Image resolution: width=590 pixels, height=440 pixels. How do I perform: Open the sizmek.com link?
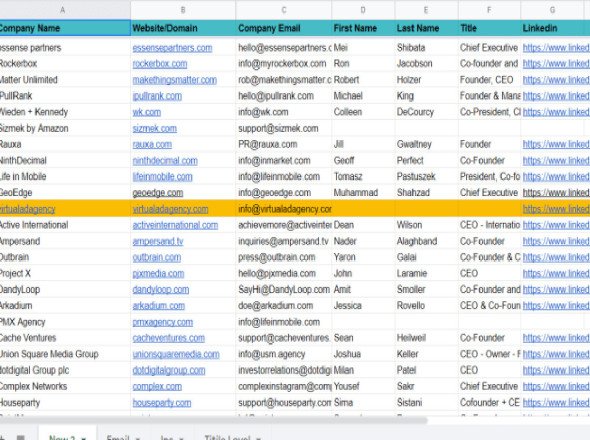(155, 128)
